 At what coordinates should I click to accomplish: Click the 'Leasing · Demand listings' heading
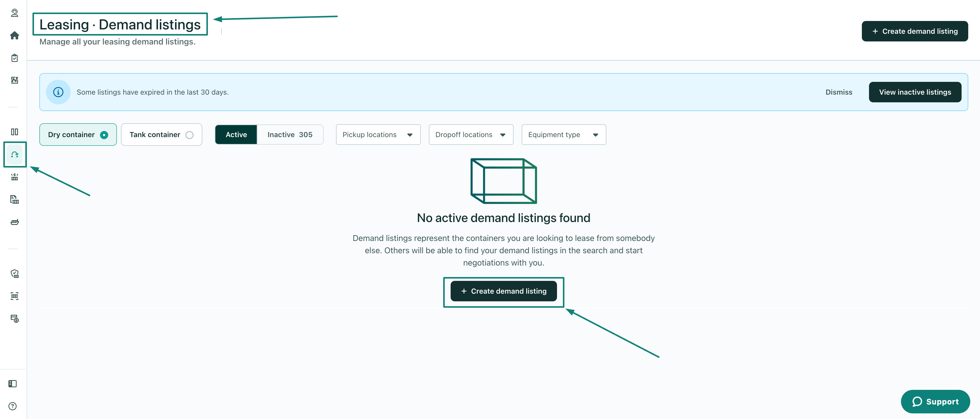point(120,24)
